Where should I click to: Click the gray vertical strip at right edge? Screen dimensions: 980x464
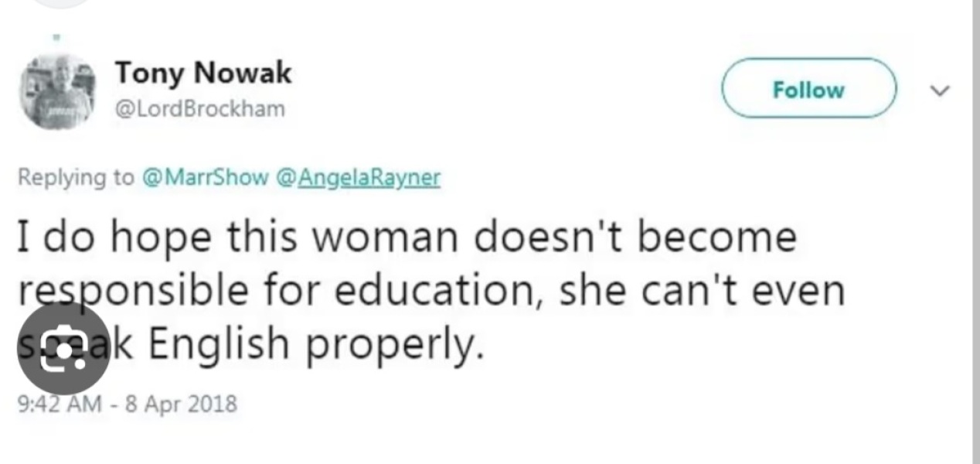click(x=975, y=232)
